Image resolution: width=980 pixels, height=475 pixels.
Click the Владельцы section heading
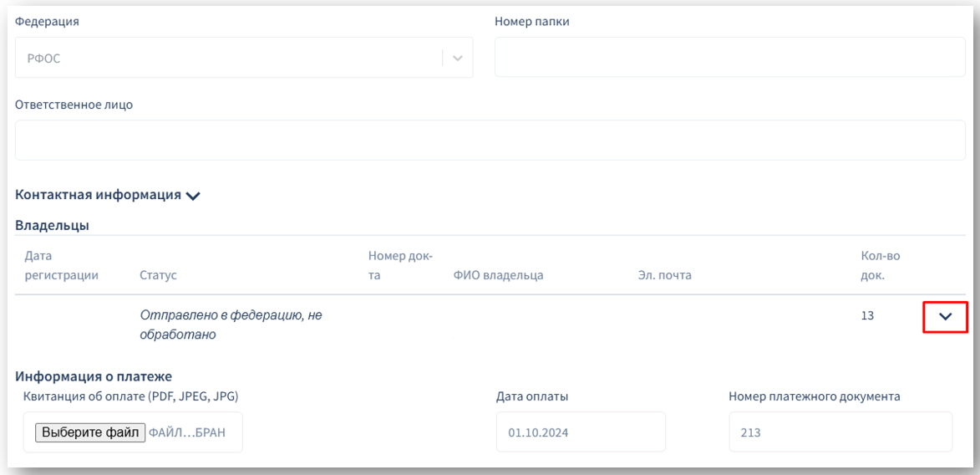point(53,224)
